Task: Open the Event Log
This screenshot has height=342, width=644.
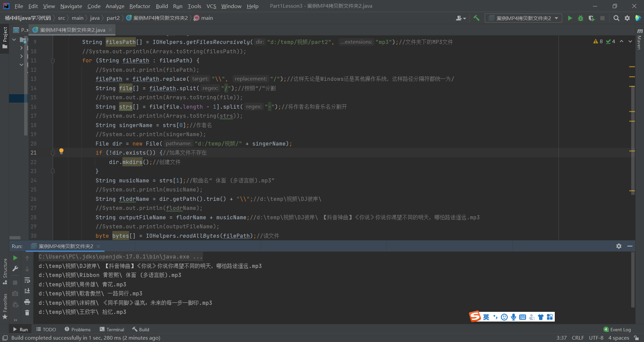Action: click(620, 329)
